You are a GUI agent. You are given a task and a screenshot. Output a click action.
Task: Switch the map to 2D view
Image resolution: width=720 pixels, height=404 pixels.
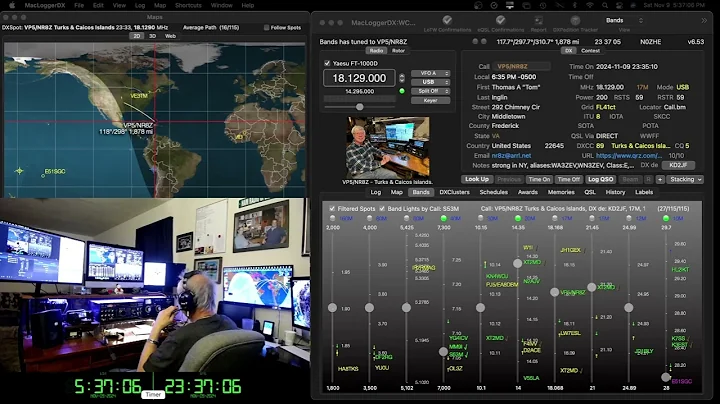[x=136, y=36]
